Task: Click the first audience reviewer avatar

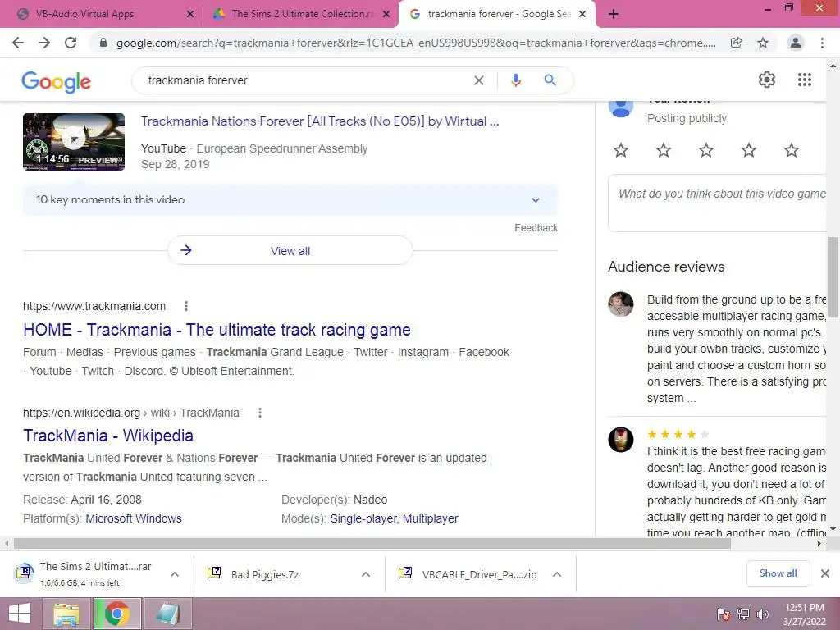Action: coord(621,304)
